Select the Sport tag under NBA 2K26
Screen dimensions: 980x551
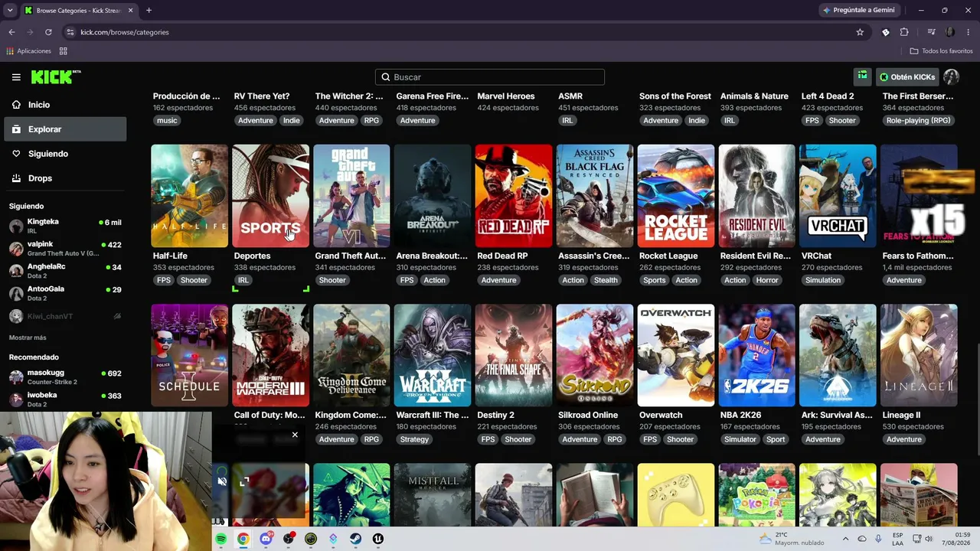click(776, 439)
